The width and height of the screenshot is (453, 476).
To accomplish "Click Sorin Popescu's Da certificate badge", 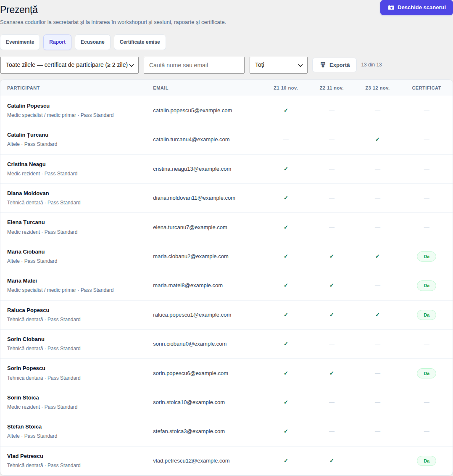I will pyautogui.click(x=426, y=373).
